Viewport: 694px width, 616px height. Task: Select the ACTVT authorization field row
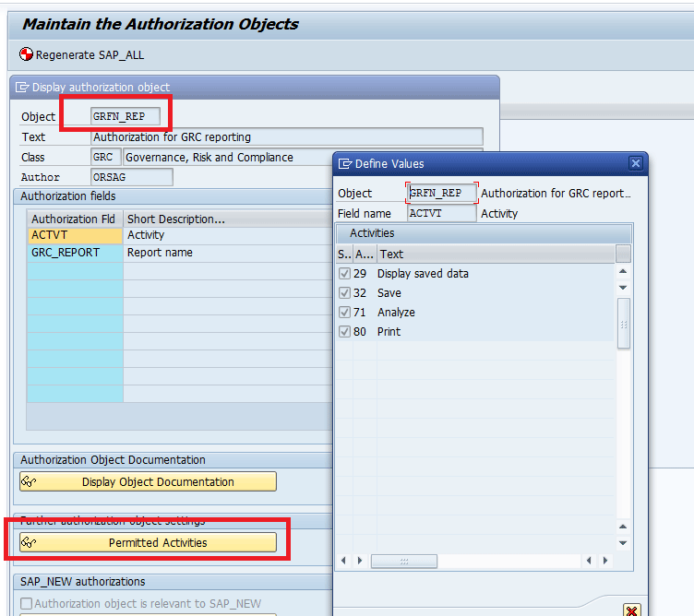coord(74,235)
